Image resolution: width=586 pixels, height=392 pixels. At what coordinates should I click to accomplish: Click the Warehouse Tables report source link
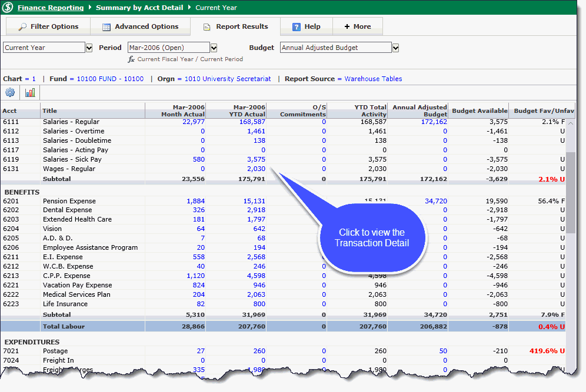pyautogui.click(x=373, y=79)
